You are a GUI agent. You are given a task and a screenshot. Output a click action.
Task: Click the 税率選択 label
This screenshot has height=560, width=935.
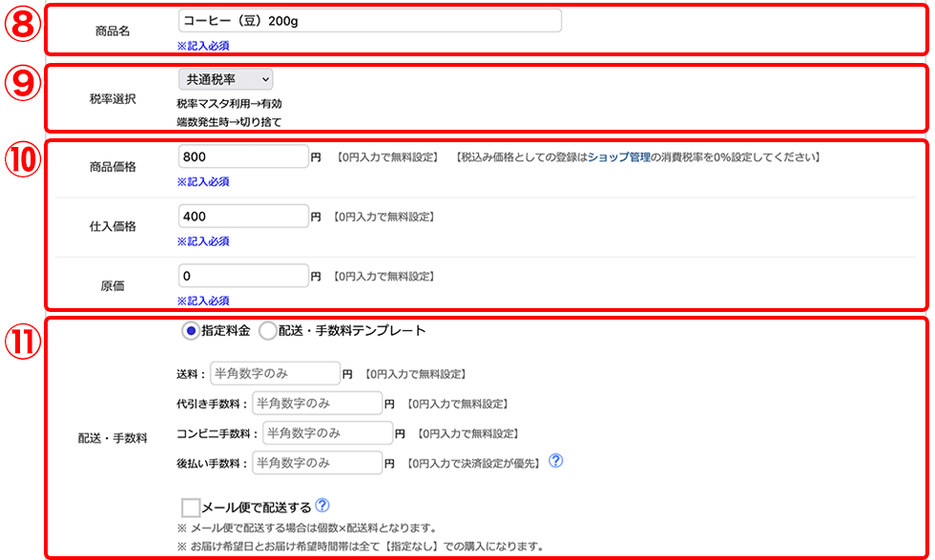point(113,99)
